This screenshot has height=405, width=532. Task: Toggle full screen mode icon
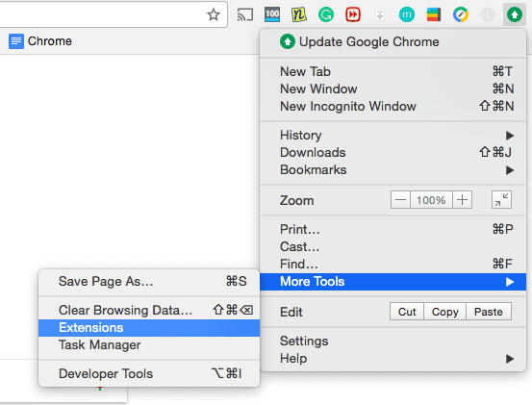501,200
